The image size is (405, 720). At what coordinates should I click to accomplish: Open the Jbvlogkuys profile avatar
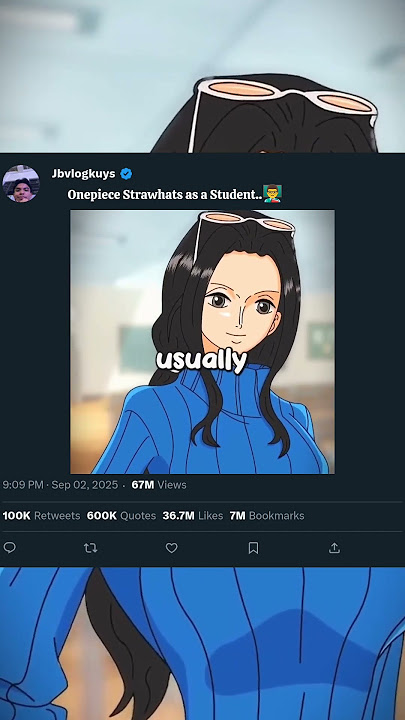tap(21, 184)
